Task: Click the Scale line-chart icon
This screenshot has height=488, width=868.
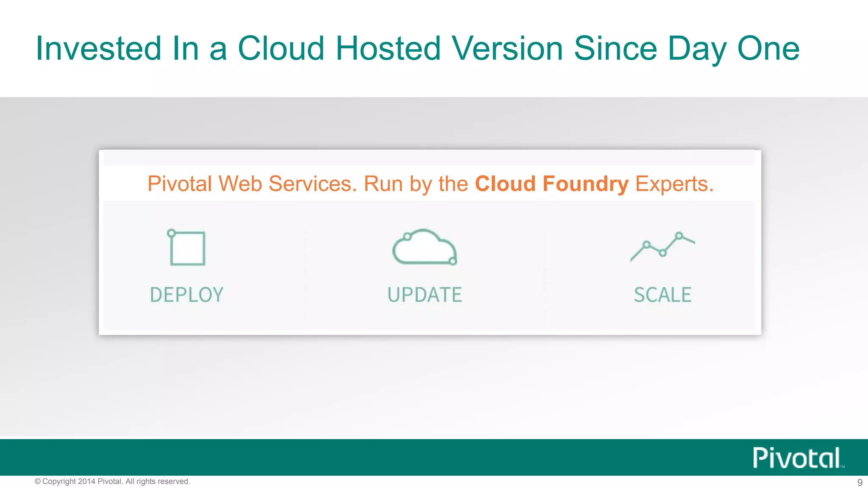Action: click(662, 246)
